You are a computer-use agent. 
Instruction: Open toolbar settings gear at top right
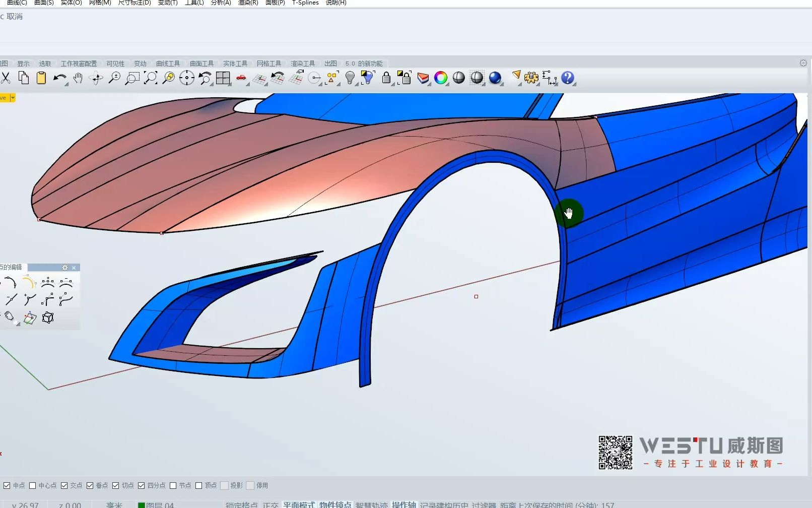coord(803,63)
